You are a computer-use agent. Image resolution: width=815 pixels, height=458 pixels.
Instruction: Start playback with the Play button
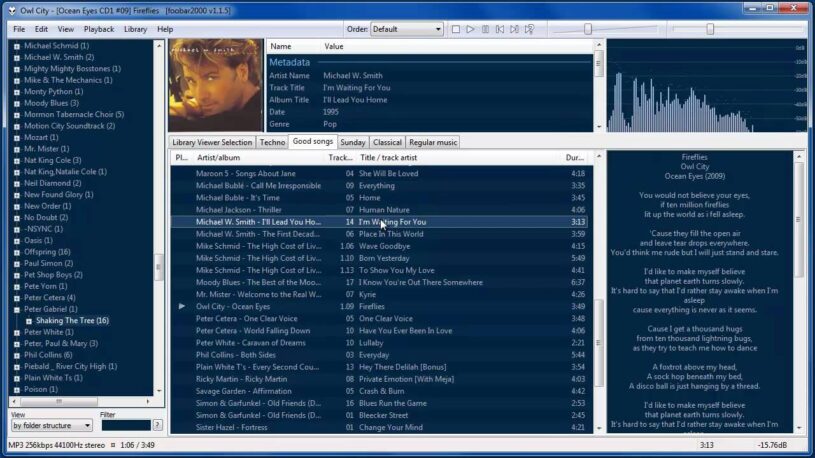(x=470, y=29)
